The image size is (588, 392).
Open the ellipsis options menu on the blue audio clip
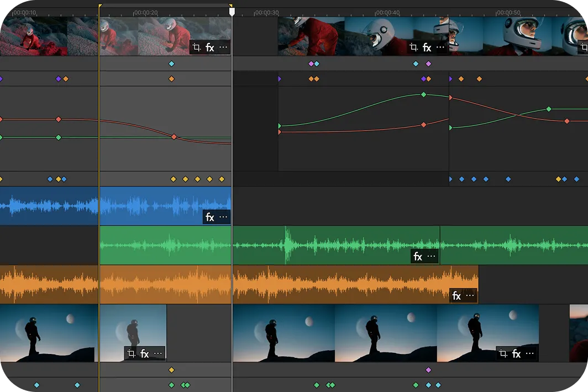pyautogui.click(x=223, y=217)
